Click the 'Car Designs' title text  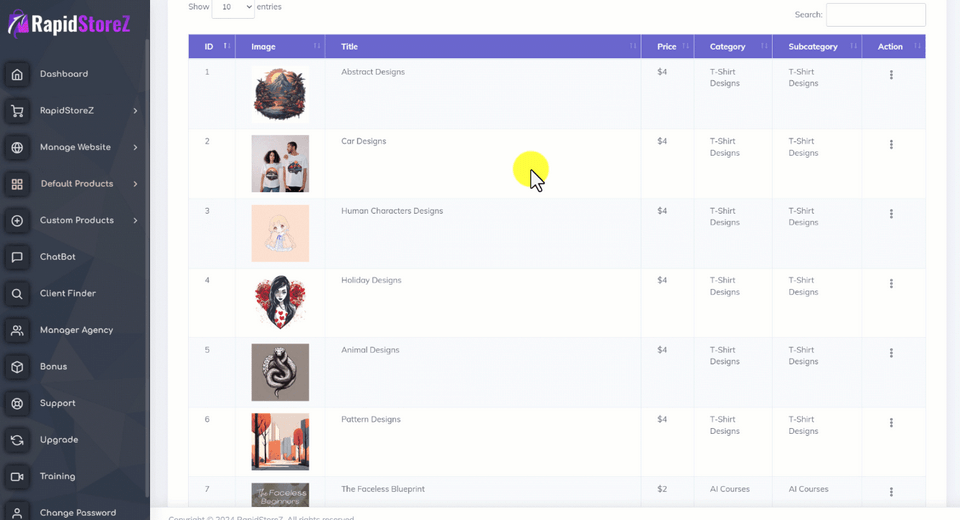[364, 141]
